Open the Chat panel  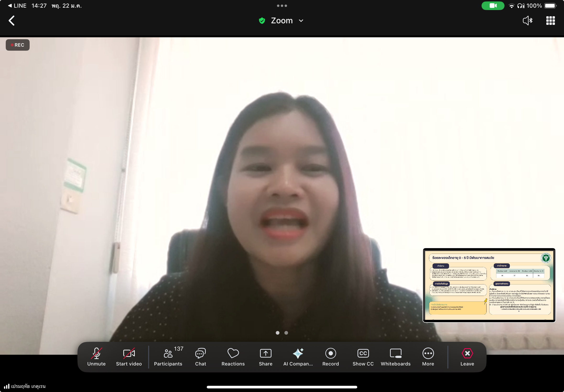(200, 356)
